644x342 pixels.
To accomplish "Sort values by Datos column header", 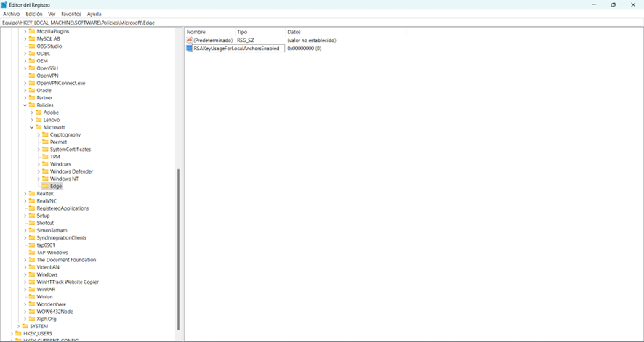I will pos(345,32).
